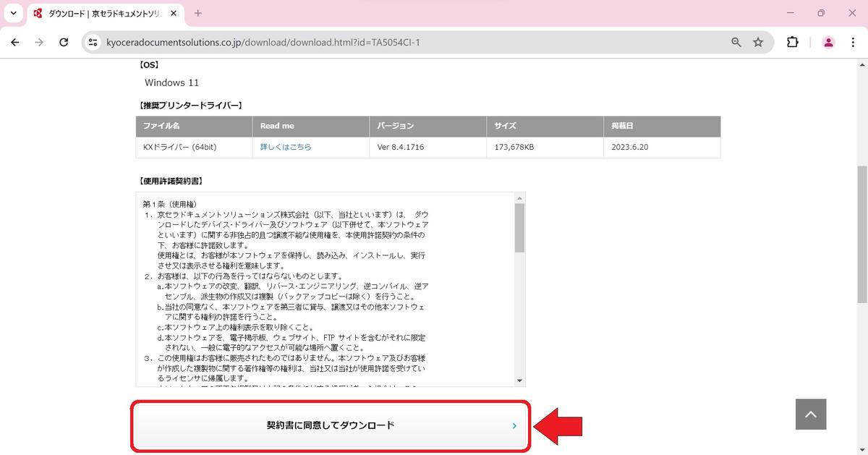Image resolution: width=868 pixels, height=455 pixels.
Task: Open the Chrome three-dot menu
Action: tap(853, 43)
